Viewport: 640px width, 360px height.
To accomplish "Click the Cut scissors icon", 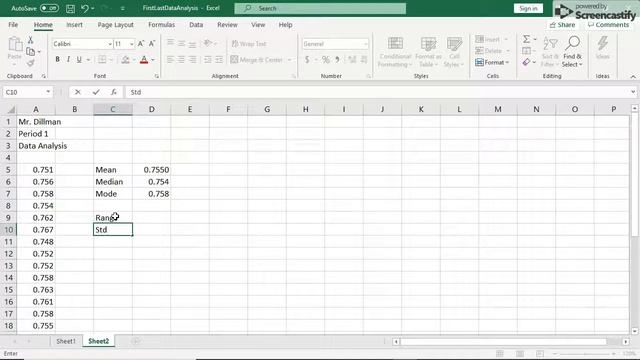I will [30, 40].
